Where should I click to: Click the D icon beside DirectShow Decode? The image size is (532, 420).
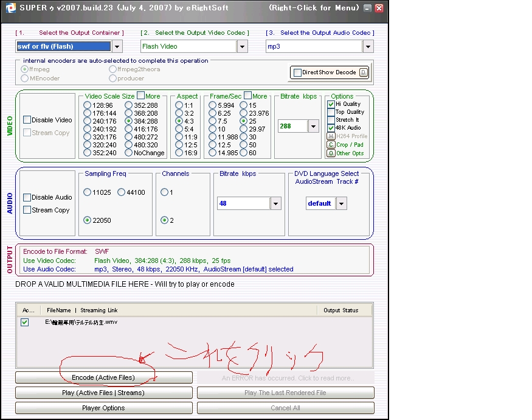(364, 72)
